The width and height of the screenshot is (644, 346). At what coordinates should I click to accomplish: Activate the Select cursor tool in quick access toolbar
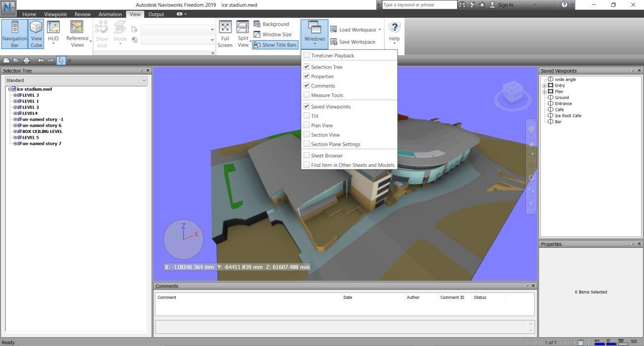click(61, 60)
